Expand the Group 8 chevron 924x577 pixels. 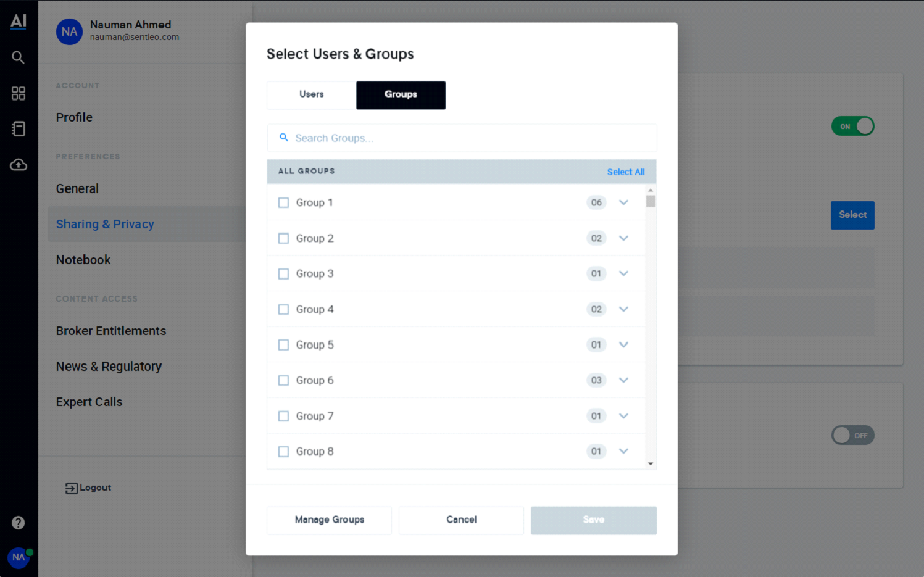(623, 451)
